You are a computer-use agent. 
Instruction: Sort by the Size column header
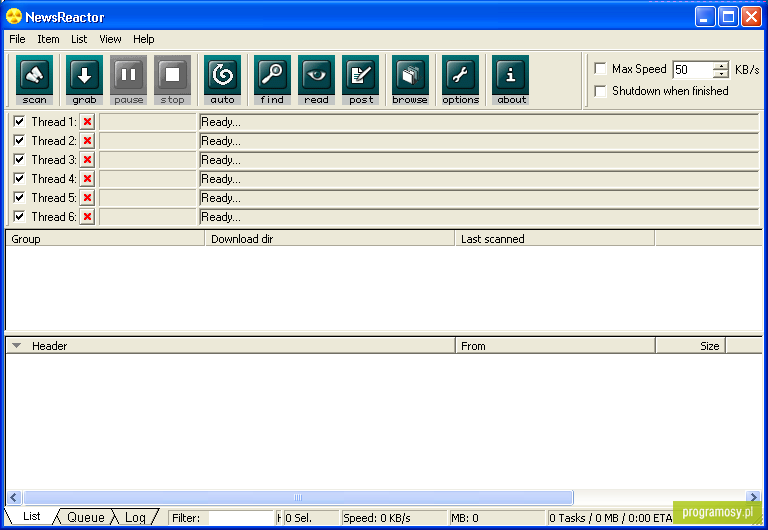pyautogui.click(x=690, y=346)
